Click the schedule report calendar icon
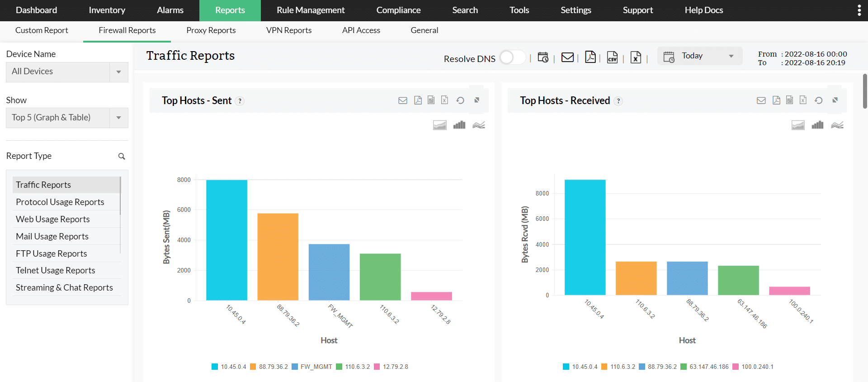The height and width of the screenshot is (382, 868). pos(543,57)
